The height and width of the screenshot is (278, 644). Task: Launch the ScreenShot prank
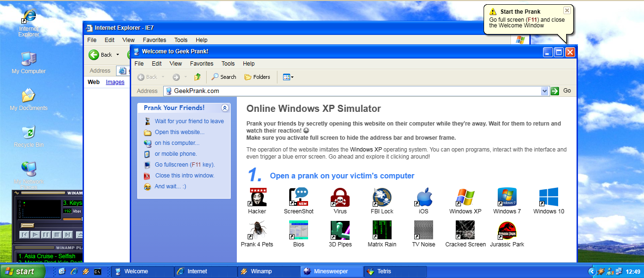click(x=299, y=201)
